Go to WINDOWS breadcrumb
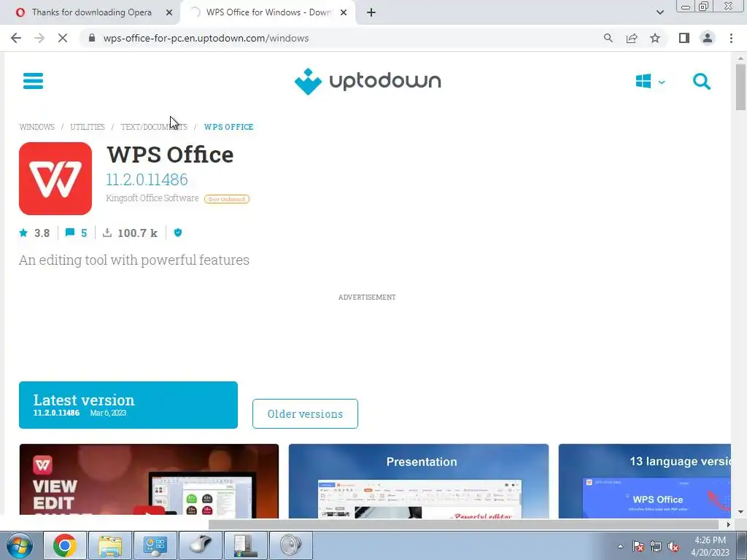The image size is (747, 560). [x=36, y=127]
